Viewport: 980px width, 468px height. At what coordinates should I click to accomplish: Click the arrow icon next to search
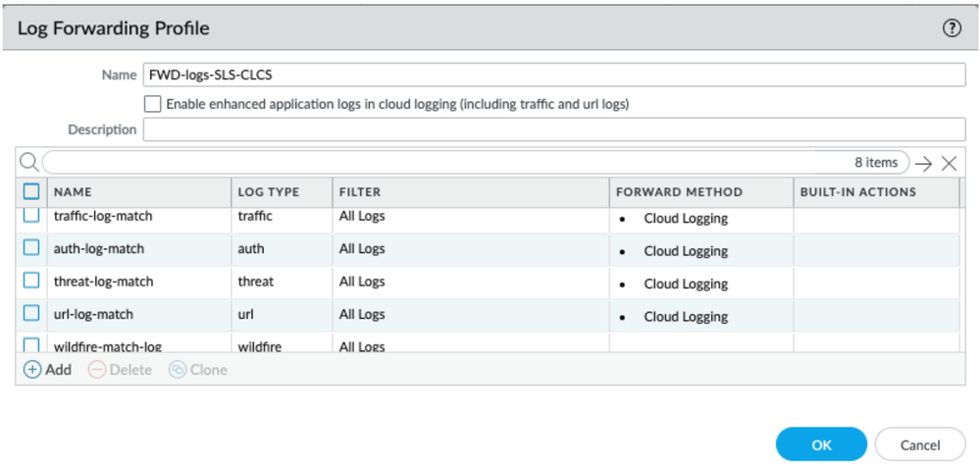[923, 164]
